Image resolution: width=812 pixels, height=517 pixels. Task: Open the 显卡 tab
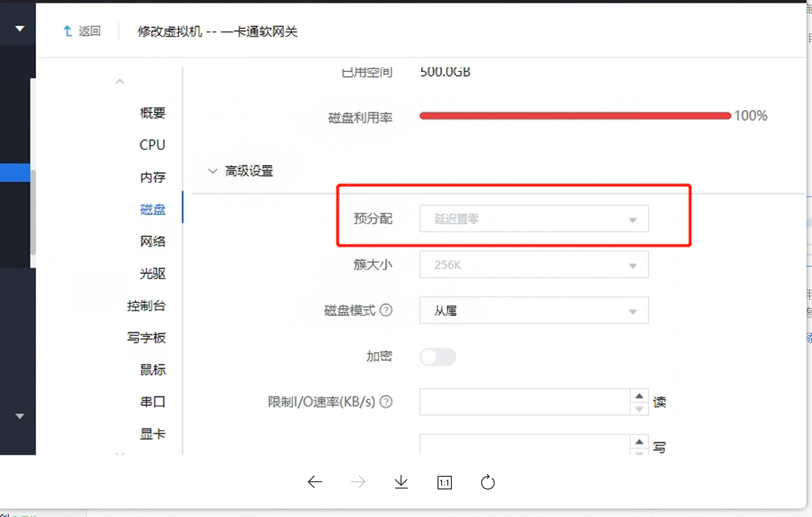(x=152, y=434)
